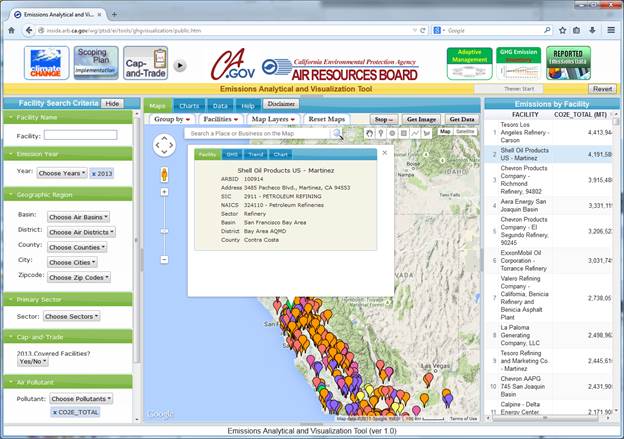Open the Reported Emissions Data icon
The height and width of the screenshot is (439, 624).
coord(567,59)
